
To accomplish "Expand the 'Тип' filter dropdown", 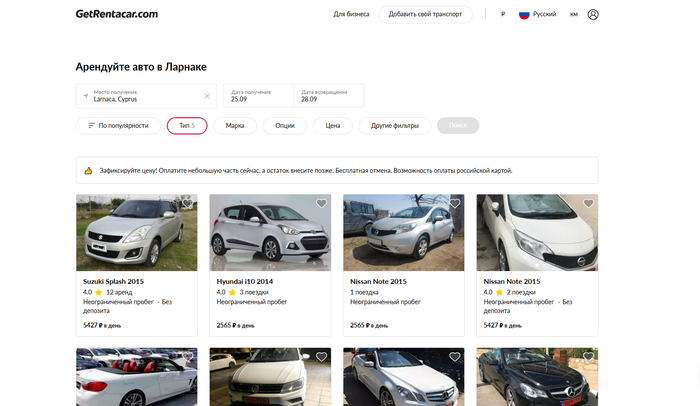I will [187, 126].
